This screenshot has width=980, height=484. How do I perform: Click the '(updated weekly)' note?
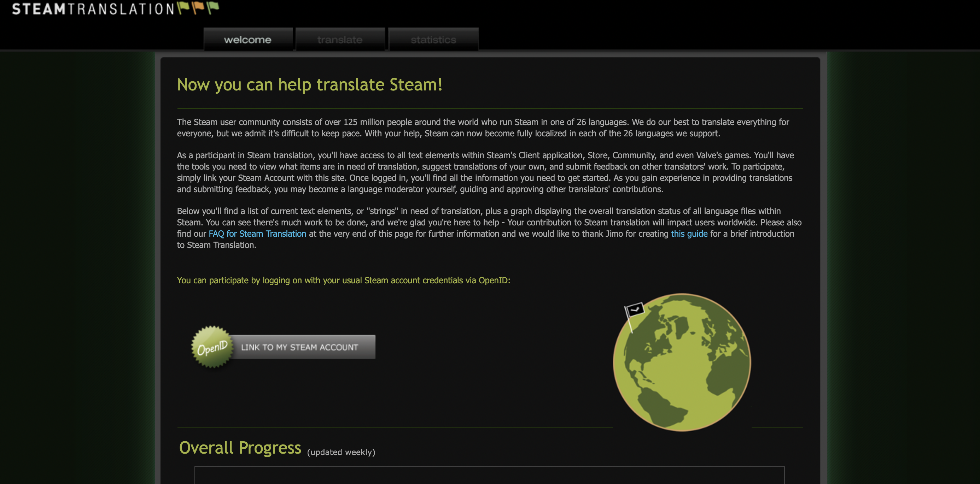tap(341, 452)
